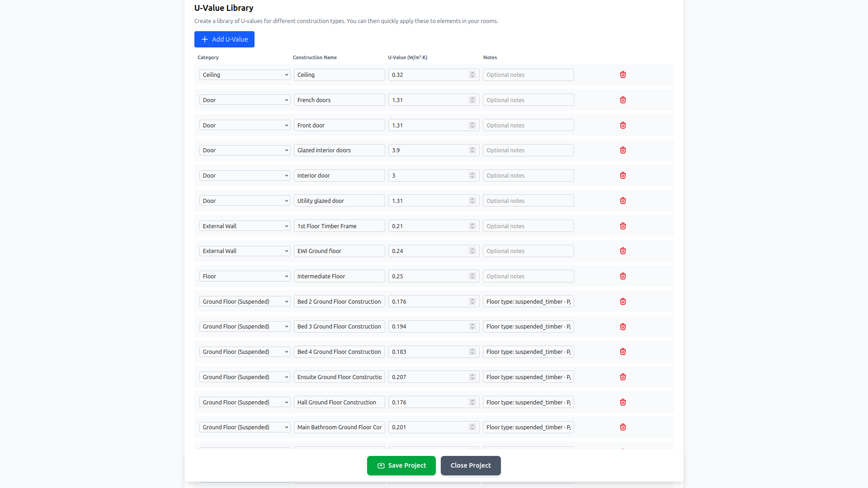Image resolution: width=868 pixels, height=488 pixels.
Task: Delete the Ceiling U-value row
Action: pos(623,75)
